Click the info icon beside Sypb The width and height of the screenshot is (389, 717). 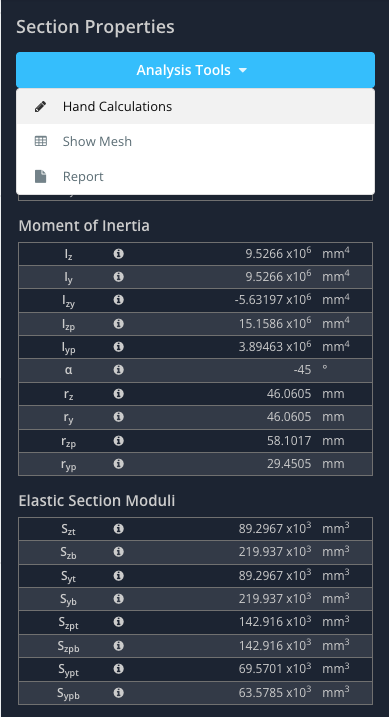coord(118,693)
